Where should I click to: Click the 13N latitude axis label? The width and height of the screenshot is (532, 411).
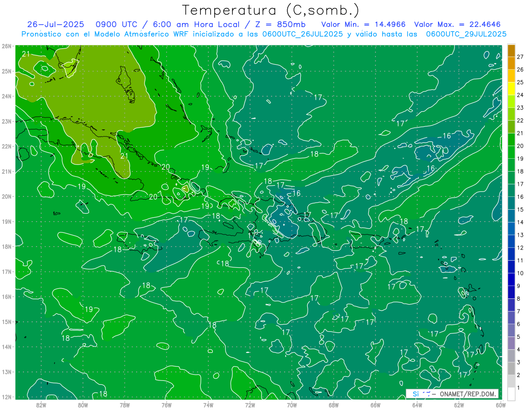tap(6, 372)
